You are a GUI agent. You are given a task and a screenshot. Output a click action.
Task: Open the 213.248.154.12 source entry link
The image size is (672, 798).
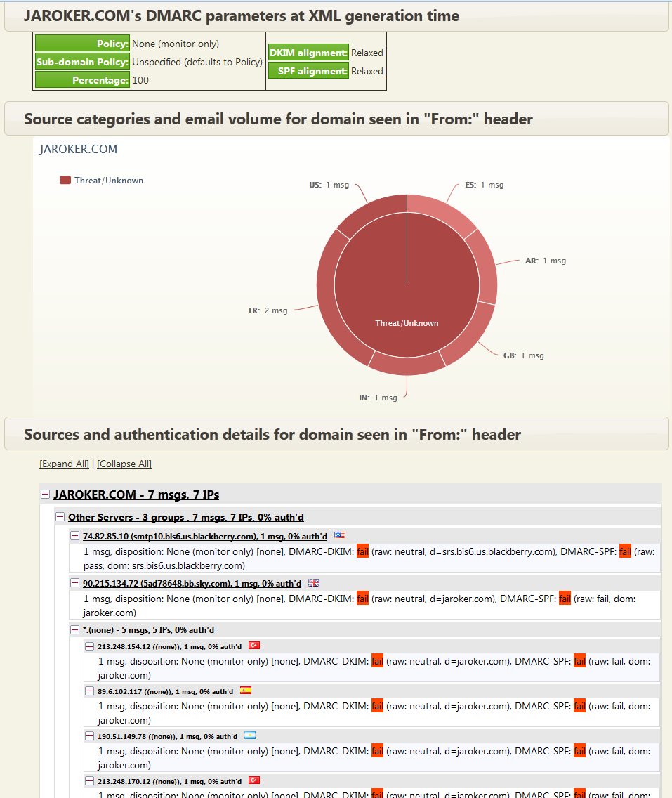tap(169, 646)
